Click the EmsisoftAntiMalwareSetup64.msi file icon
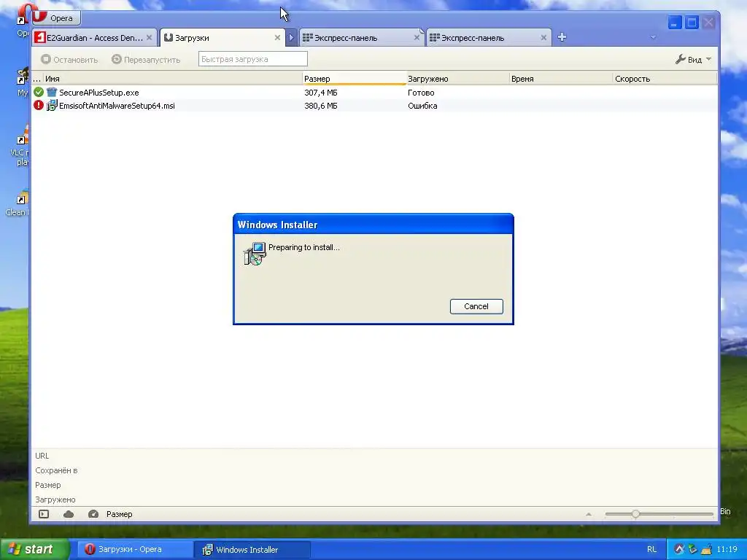The height and width of the screenshot is (560, 747). (x=52, y=105)
